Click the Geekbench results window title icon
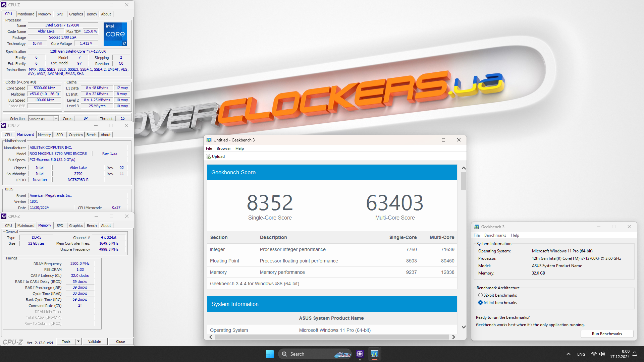The width and height of the screenshot is (644, 362). (x=209, y=140)
